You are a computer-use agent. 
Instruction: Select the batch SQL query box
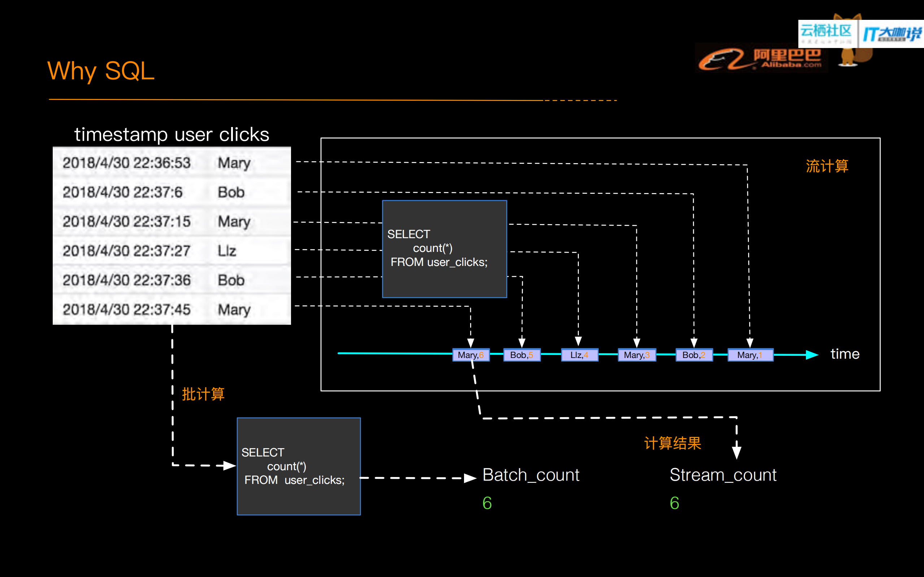(299, 465)
